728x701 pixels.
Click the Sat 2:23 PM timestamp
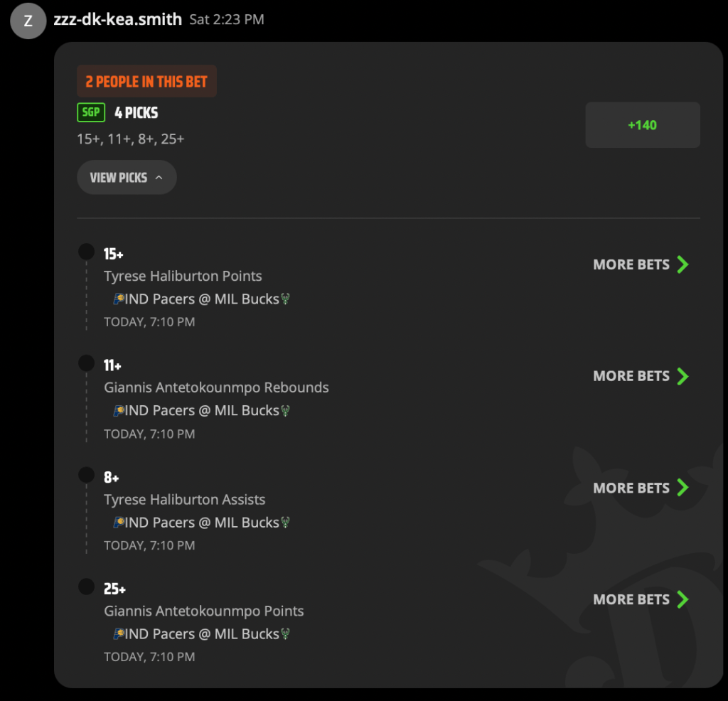click(227, 19)
